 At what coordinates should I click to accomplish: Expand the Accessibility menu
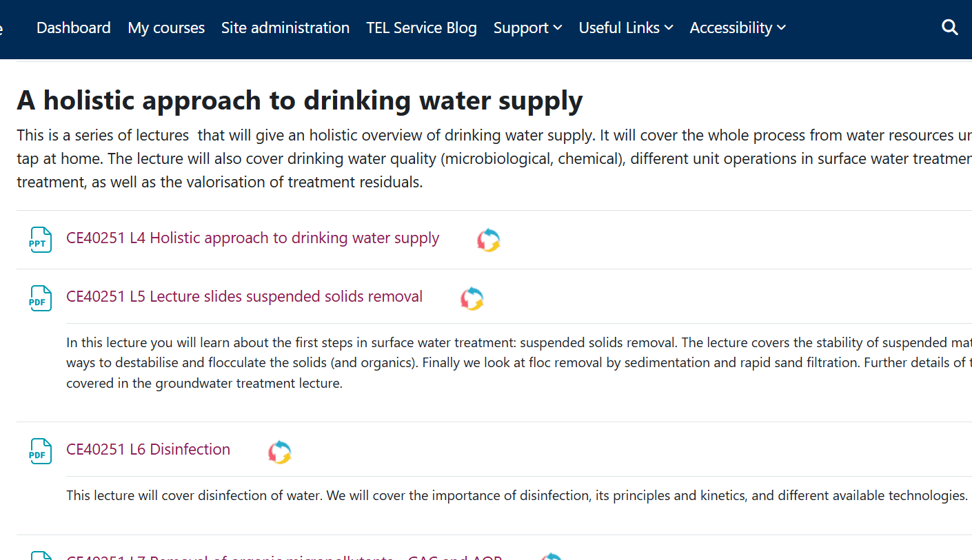pos(737,28)
